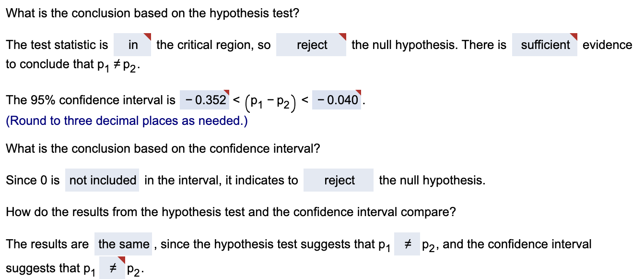Click the red triangle on the 'sufficient' answer box

tap(574, 36)
